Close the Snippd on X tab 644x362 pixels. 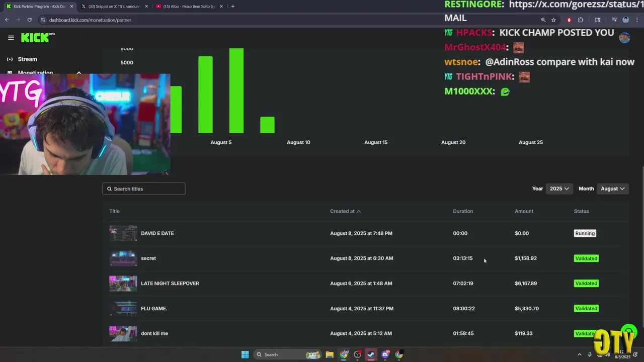(146, 6)
